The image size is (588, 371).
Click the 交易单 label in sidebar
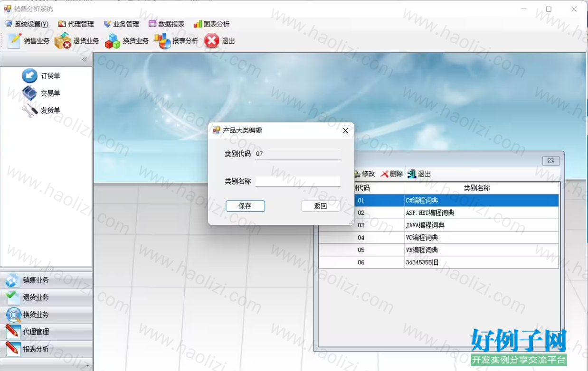50,93
